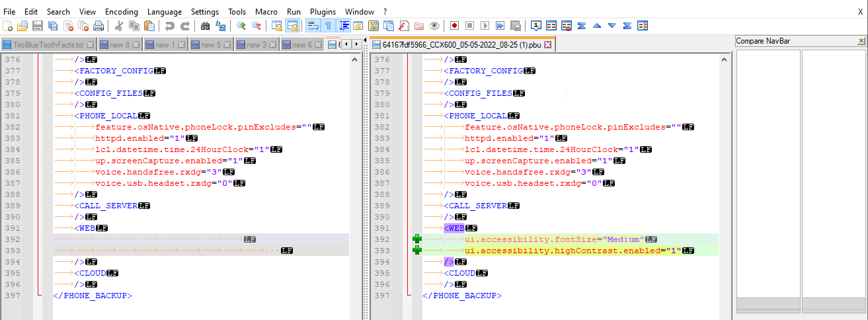
Task: Switch to TrioBlueToothFacts.txt tab
Action: click(x=48, y=45)
